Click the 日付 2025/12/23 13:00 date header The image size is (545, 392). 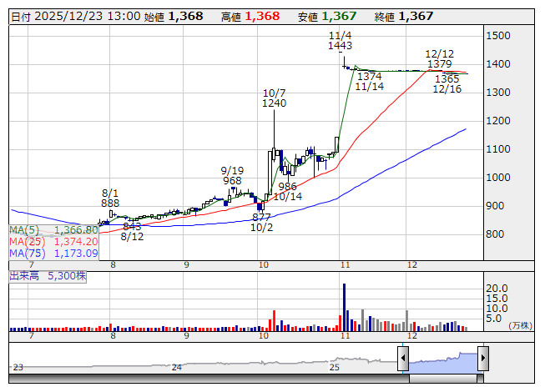point(76,17)
